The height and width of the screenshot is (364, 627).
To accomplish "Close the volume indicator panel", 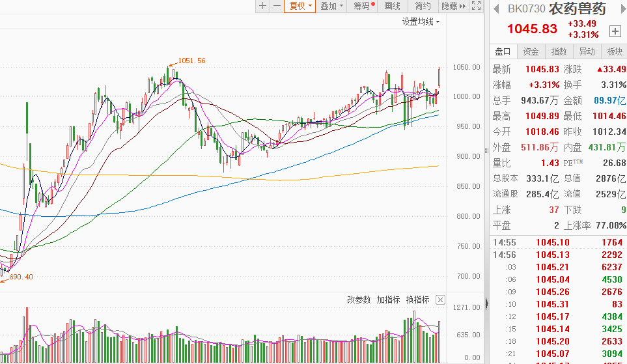I will [441, 300].
